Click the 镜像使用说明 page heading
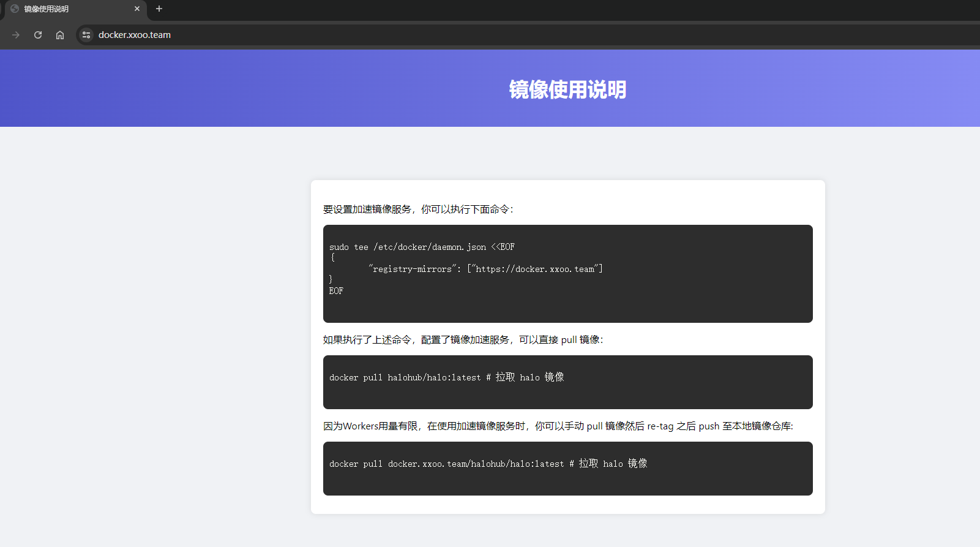 pyautogui.click(x=567, y=89)
